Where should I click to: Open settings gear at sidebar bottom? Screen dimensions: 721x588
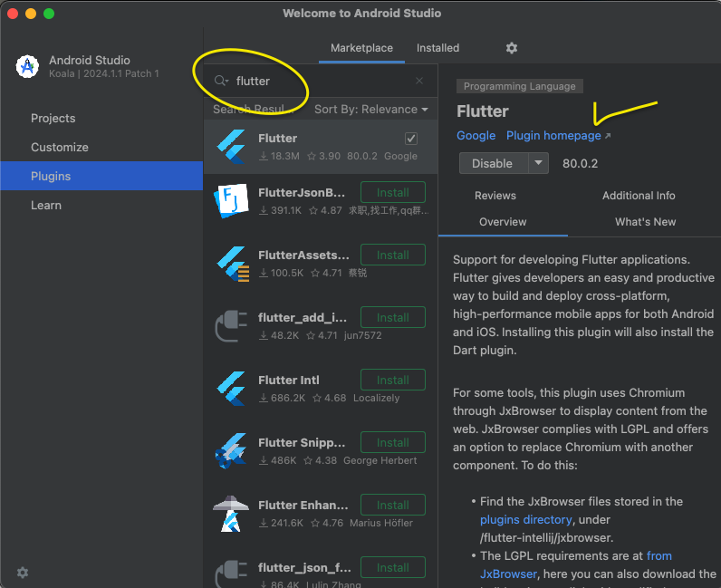click(x=23, y=573)
